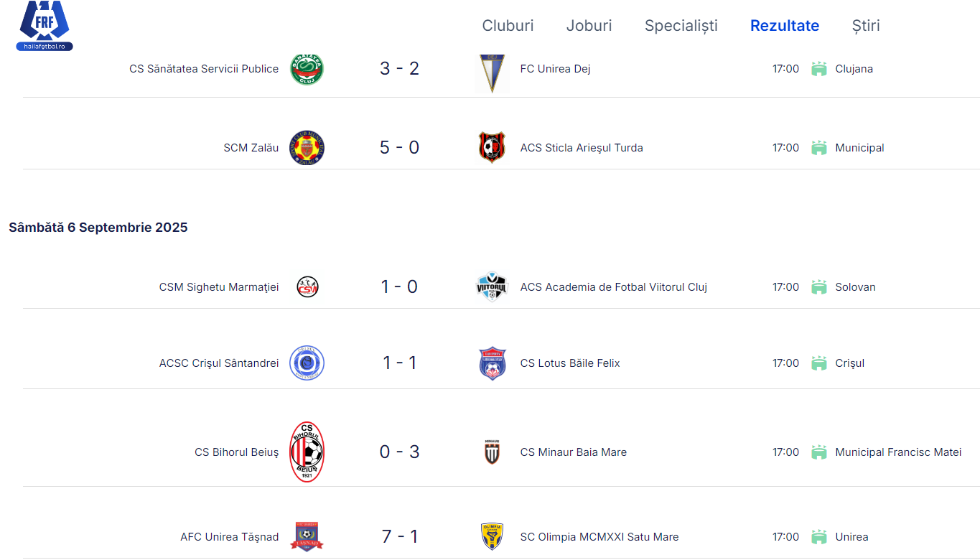Click the FC Unirea Dej crest
Viewport: 980px width, 560px height.
pyautogui.click(x=492, y=73)
